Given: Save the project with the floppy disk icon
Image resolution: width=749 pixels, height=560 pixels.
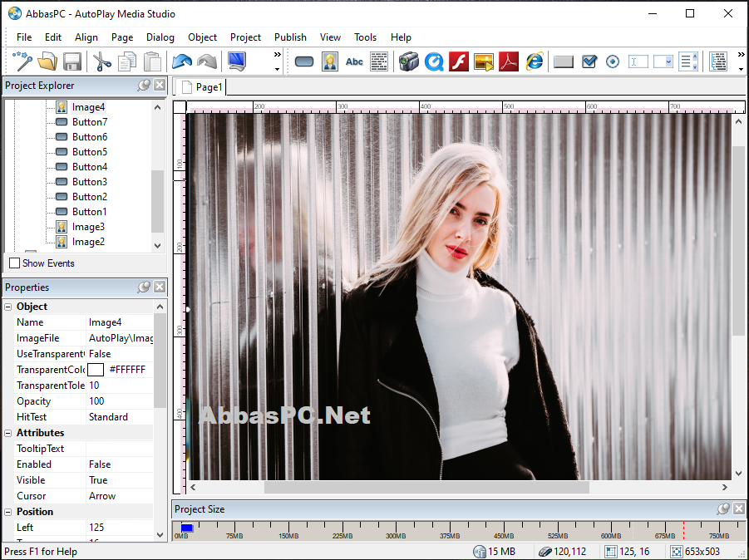Looking at the screenshot, I should 72,61.
